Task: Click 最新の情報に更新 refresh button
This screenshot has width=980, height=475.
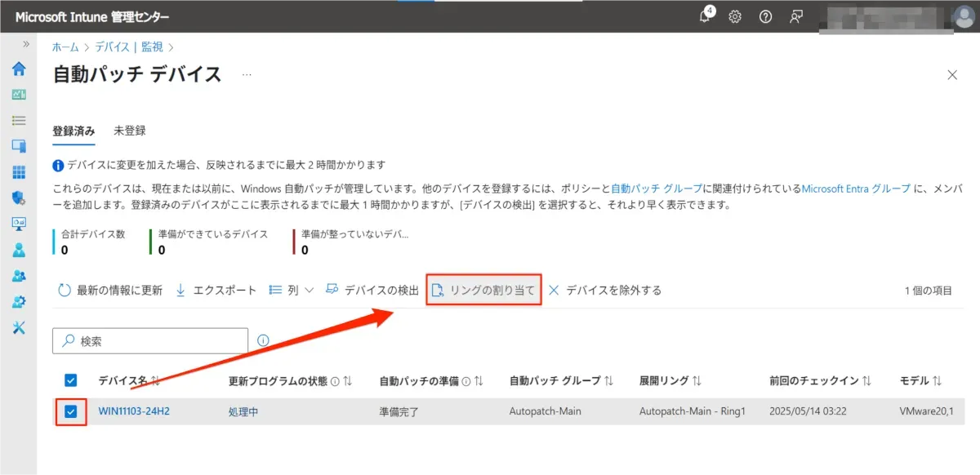Action: pyautogui.click(x=110, y=290)
